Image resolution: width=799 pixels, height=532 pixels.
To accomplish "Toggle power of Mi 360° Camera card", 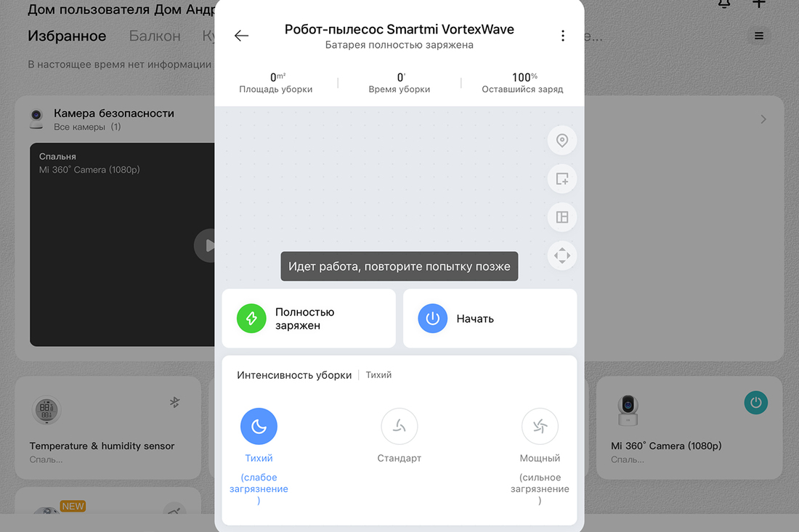I will 755,403.
